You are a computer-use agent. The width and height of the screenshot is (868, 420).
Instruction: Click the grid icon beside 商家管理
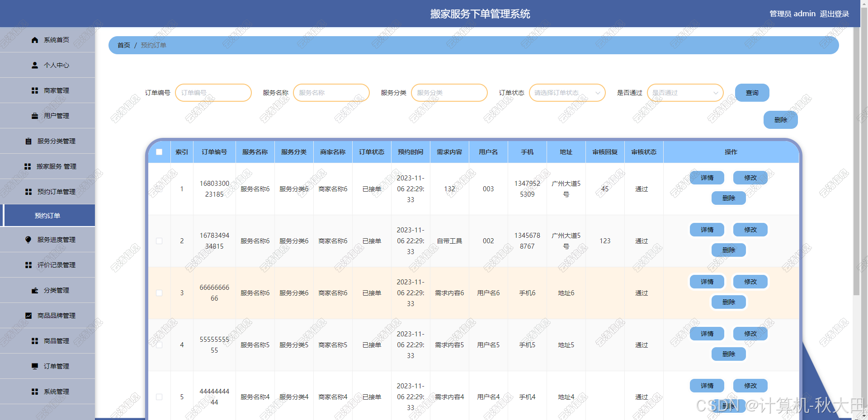pyautogui.click(x=35, y=90)
